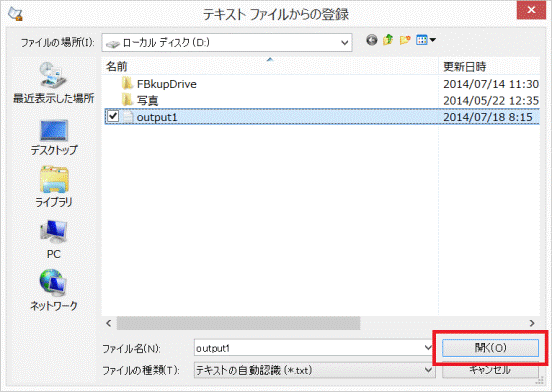552x392 pixels.
Task: Open PC shortcut in sidebar
Action: 54,239
